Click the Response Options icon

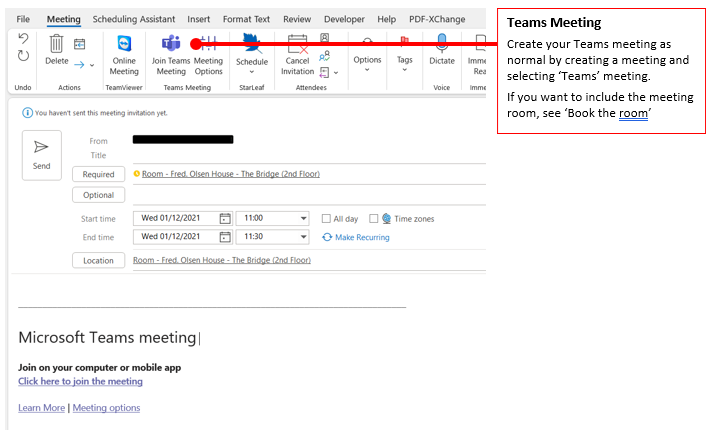click(325, 72)
